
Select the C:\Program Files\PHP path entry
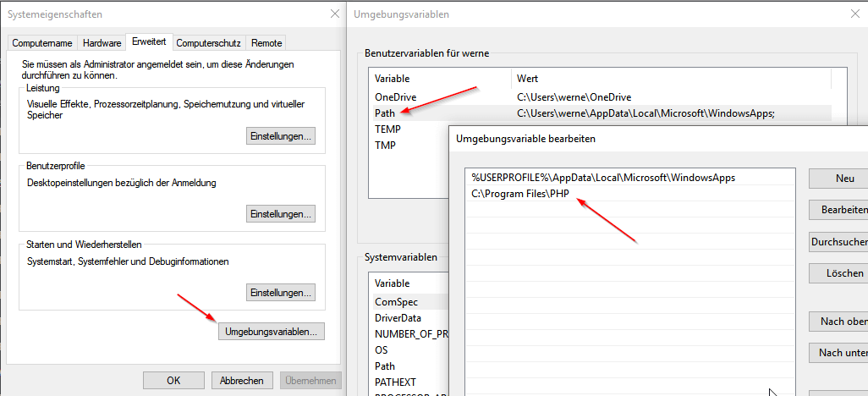tap(520, 194)
